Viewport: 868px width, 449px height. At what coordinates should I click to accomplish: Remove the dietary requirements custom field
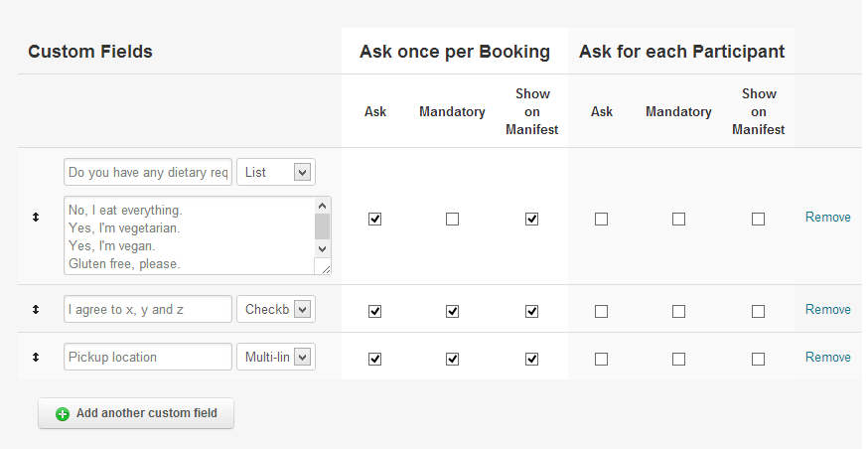pyautogui.click(x=827, y=218)
